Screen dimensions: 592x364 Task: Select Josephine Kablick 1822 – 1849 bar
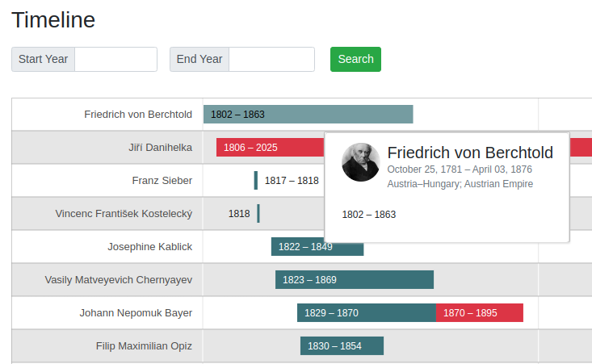click(317, 247)
